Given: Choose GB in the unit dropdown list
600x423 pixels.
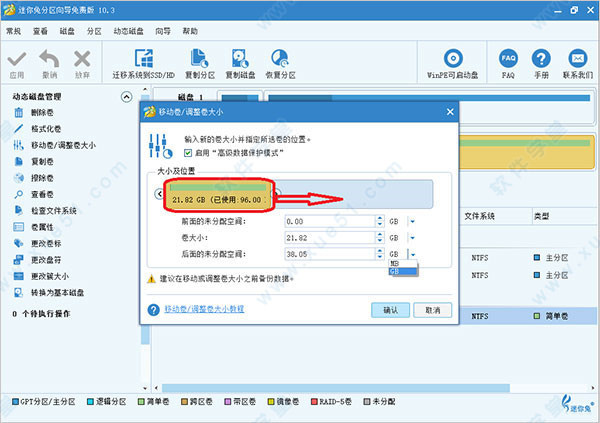Looking at the screenshot, I should click(403, 271).
